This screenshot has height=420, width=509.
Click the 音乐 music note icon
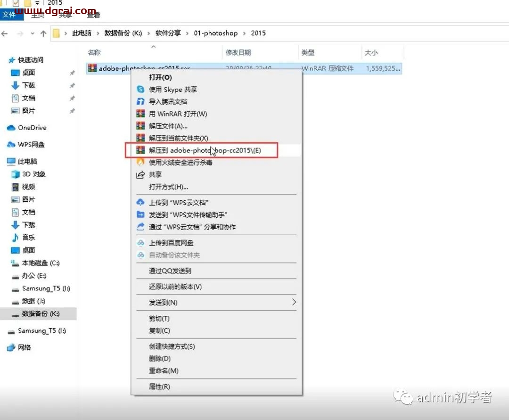click(x=15, y=238)
